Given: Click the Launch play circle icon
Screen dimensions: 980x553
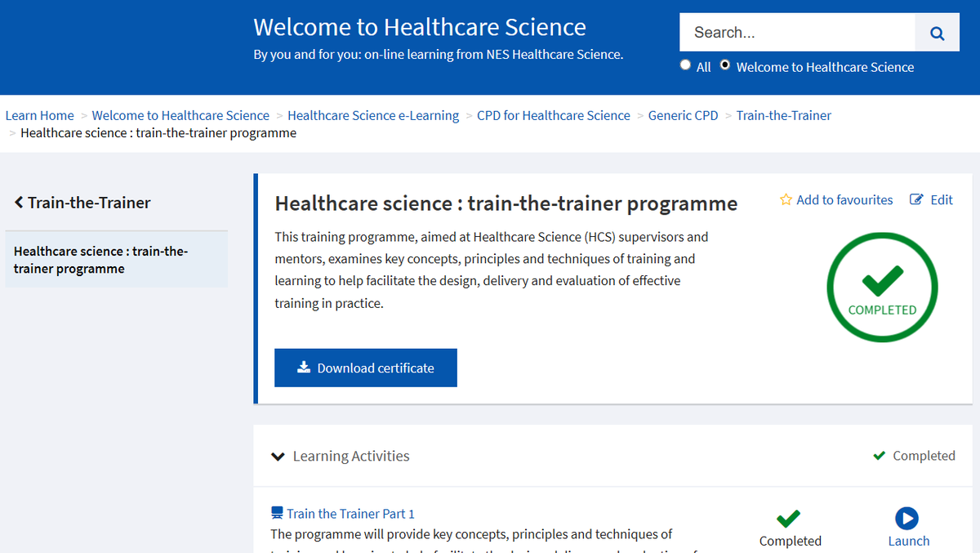Looking at the screenshot, I should pos(906,518).
